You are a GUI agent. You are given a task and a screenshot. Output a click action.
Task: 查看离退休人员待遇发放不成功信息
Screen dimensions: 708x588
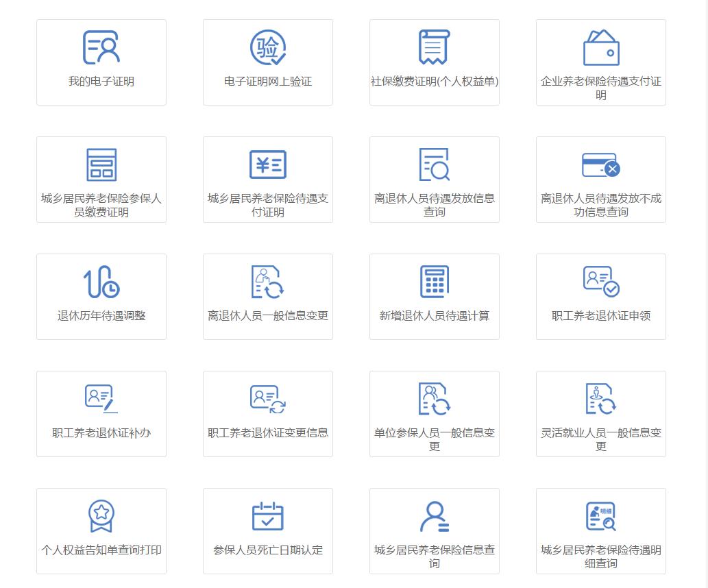(600, 179)
